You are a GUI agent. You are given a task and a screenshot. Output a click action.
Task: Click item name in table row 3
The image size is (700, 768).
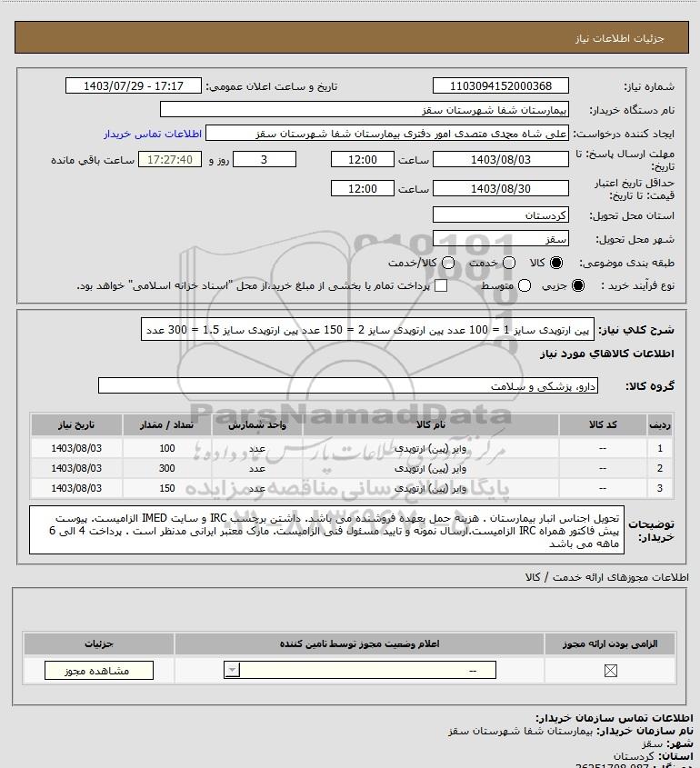(431, 488)
